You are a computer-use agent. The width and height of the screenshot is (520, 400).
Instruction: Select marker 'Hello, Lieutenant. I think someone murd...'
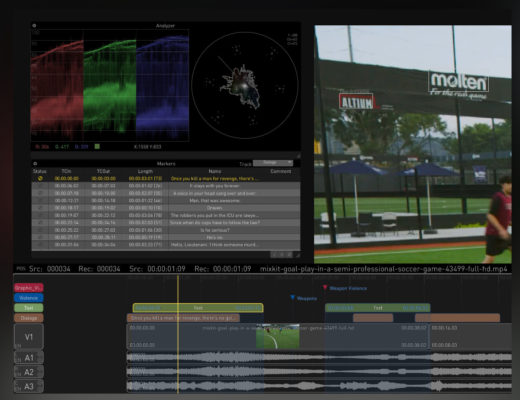tap(166, 245)
